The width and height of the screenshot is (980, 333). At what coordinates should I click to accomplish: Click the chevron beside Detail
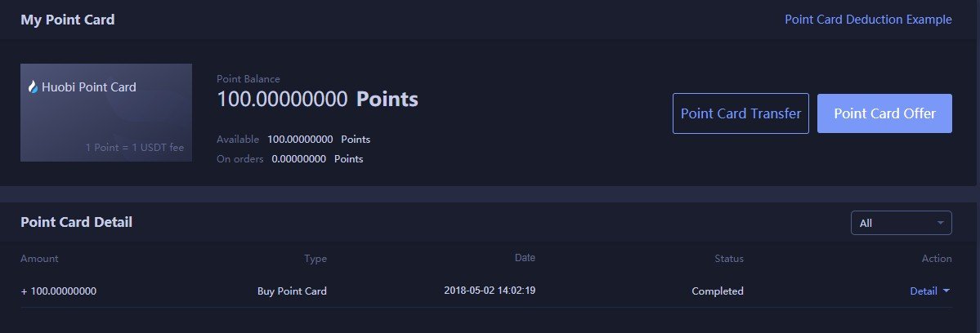pos(946,291)
